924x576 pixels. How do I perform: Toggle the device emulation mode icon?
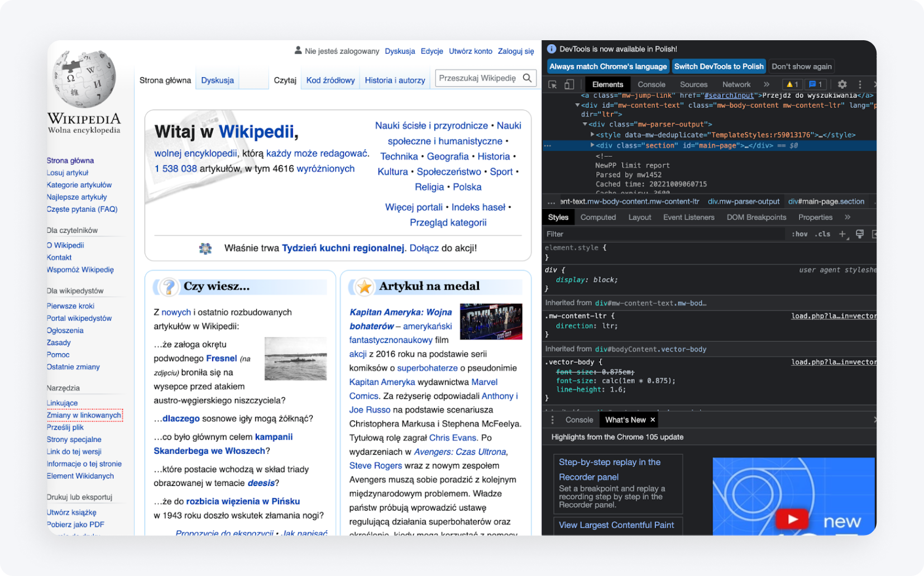[x=570, y=84]
